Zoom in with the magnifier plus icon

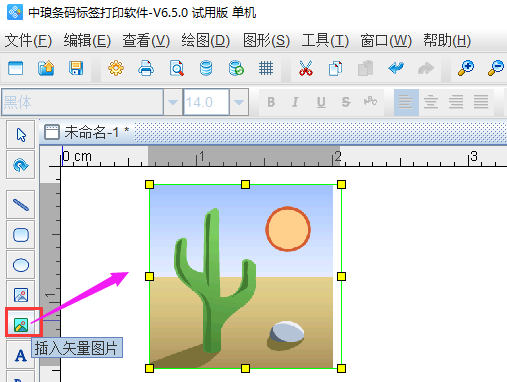pyautogui.click(x=466, y=68)
